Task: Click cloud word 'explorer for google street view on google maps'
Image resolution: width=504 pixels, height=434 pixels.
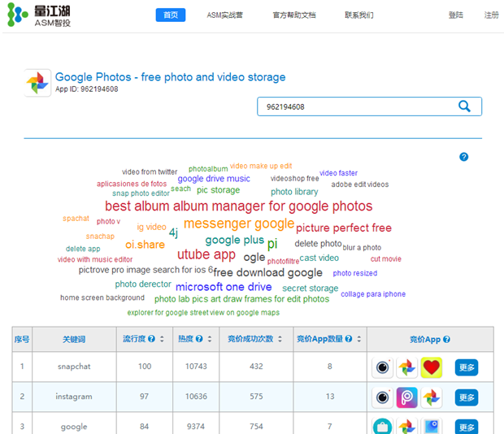Action: 203,313
